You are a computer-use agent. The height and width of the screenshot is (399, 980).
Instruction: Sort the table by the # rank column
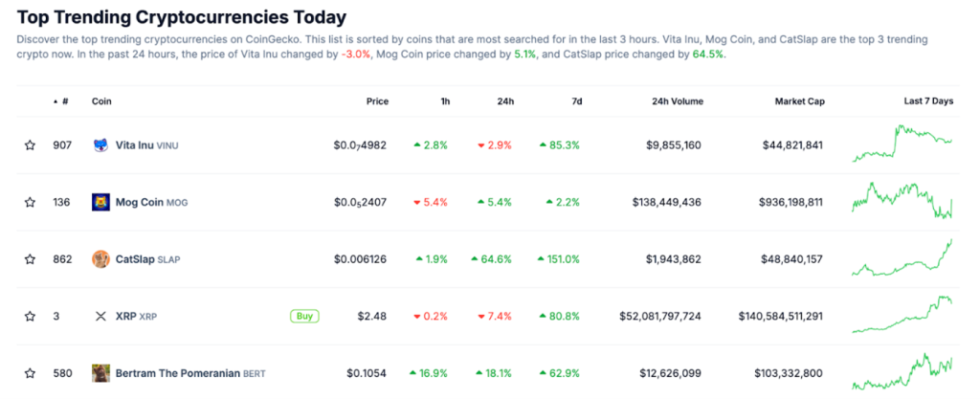(x=61, y=101)
